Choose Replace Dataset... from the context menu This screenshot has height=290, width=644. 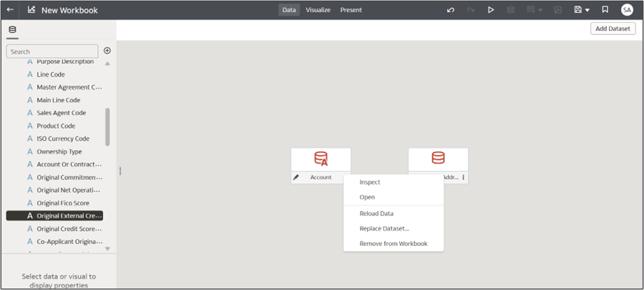384,229
